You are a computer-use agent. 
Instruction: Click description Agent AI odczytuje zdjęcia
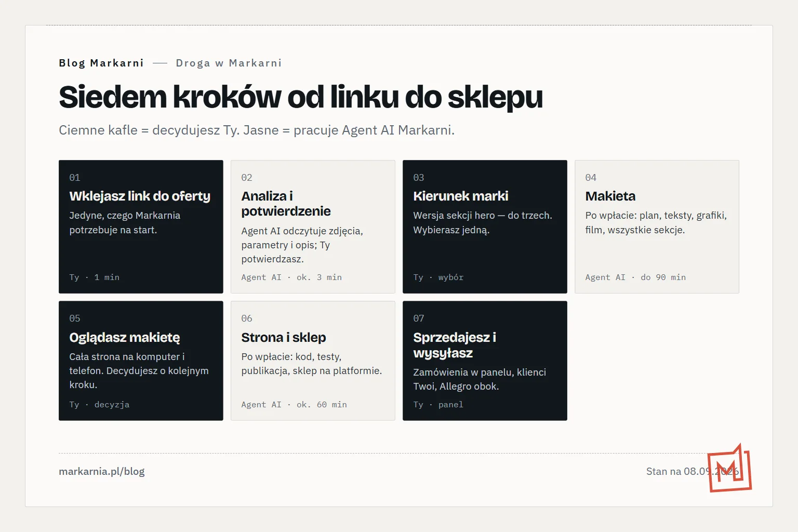tap(302, 245)
